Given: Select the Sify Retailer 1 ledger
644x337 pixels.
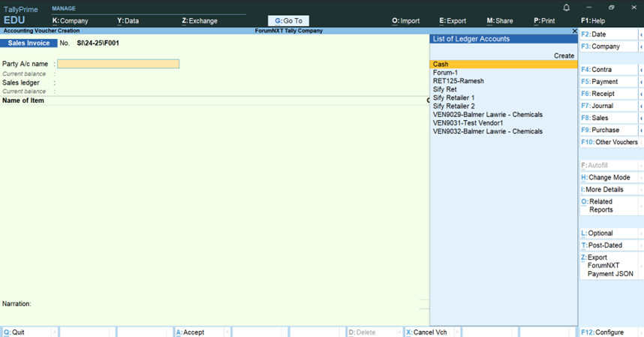Looking at the screenshot, I should (x=504, y=98).
